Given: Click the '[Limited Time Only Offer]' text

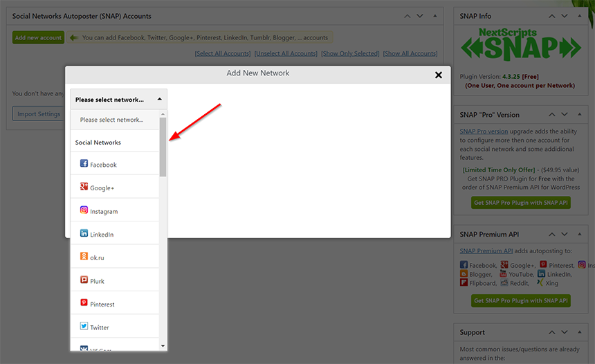Looking at the screenshot, I should click(499, 170).
